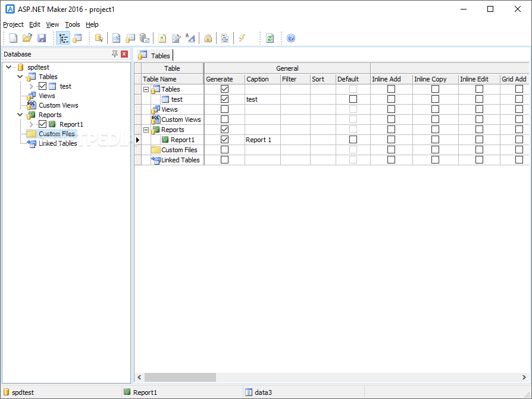Click the green synchronize page toolbar icon

pos(270,38)
